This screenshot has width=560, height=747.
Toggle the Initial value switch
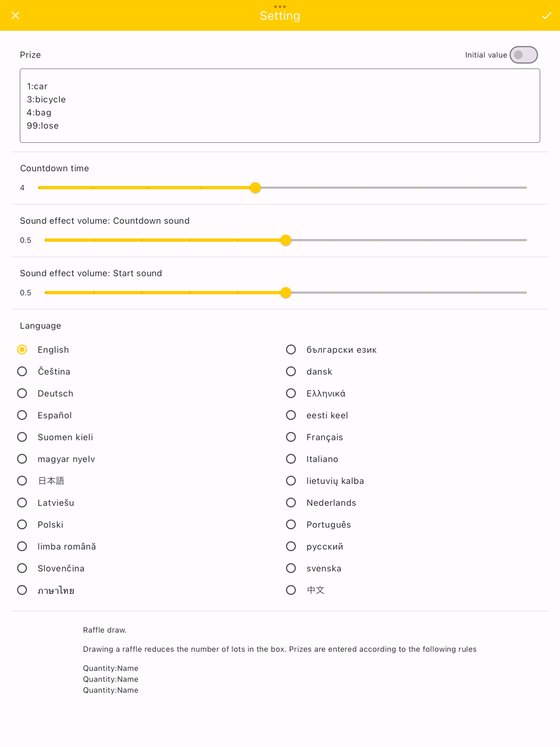[524, 55]
